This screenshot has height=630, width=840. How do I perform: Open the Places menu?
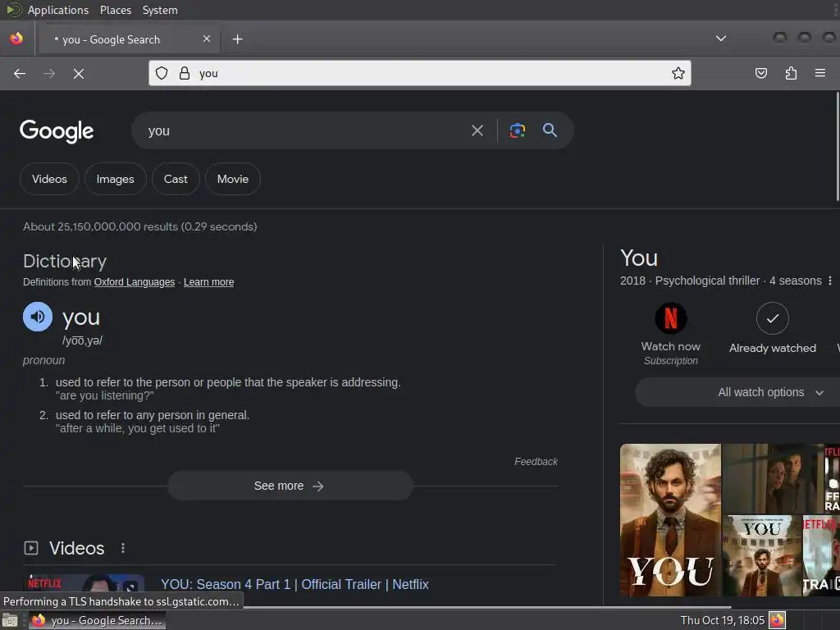[115, 10]
